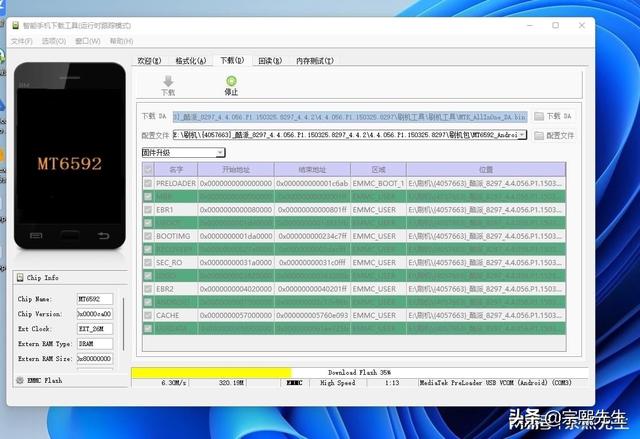Click the 6.30M/s speed in status bar
This screenshot has height=439, width=640.
pos(174,383)
